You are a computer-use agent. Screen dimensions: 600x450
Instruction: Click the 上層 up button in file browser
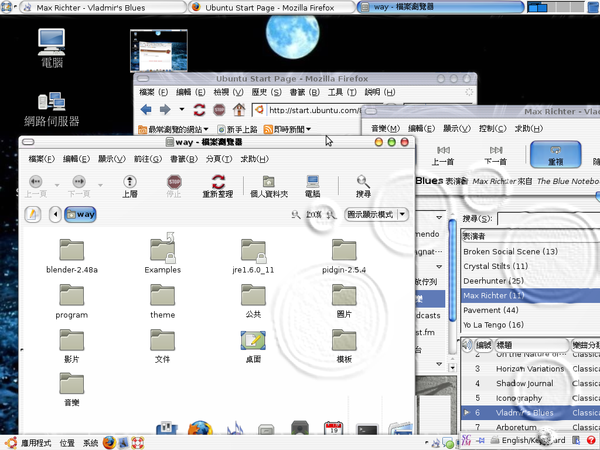(x=130, y=186)
